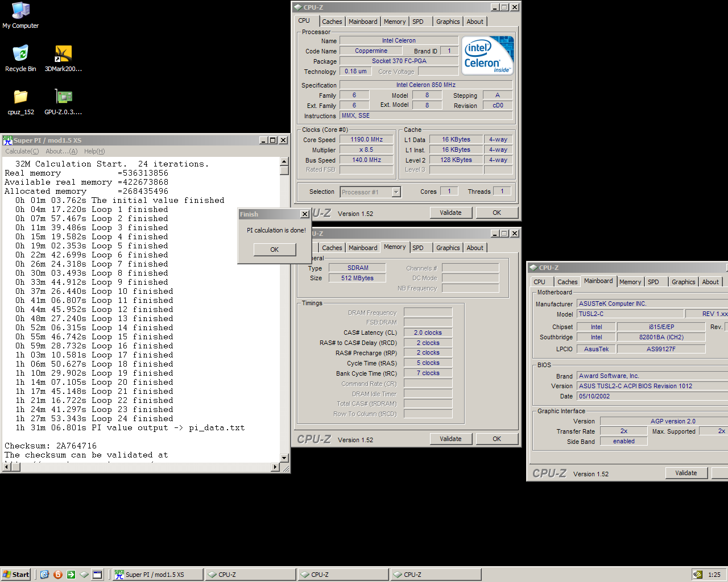
Task: Click the Multiplier value x 8.5
Action: click(x=366, y=150)
